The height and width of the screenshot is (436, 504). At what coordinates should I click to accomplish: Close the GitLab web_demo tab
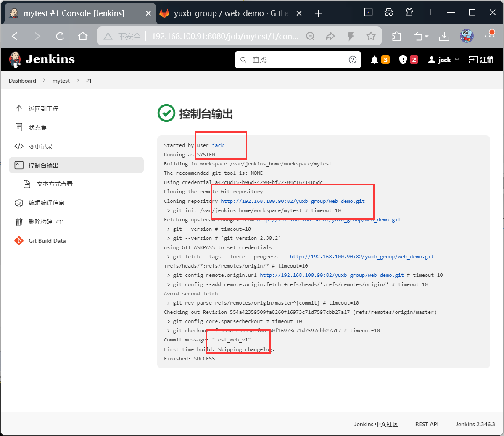pyautogui.click(x=299, y=13)
